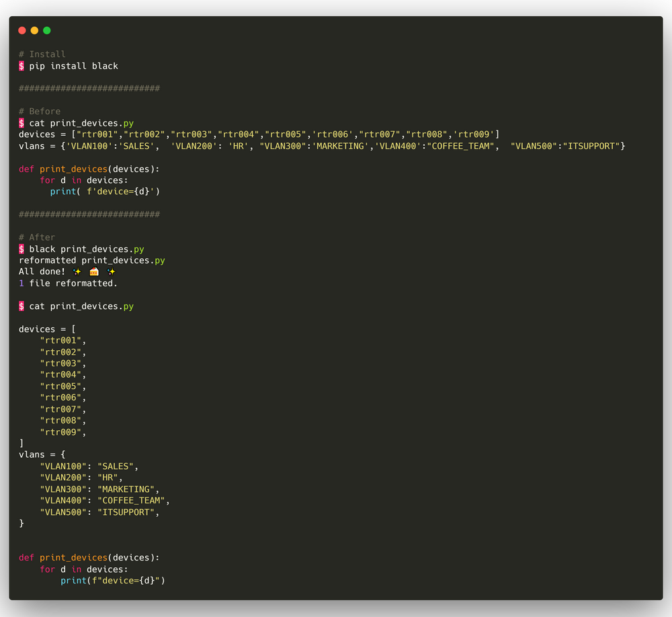The height and width of the screenshot is (617, 672).
Task: Click the # Install comment line
Action: (x=42, y=54)
